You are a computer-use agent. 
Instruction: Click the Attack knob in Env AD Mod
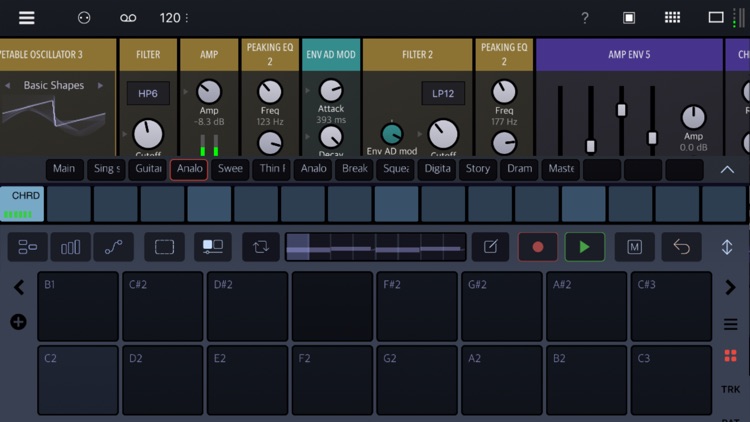[331, 90]
